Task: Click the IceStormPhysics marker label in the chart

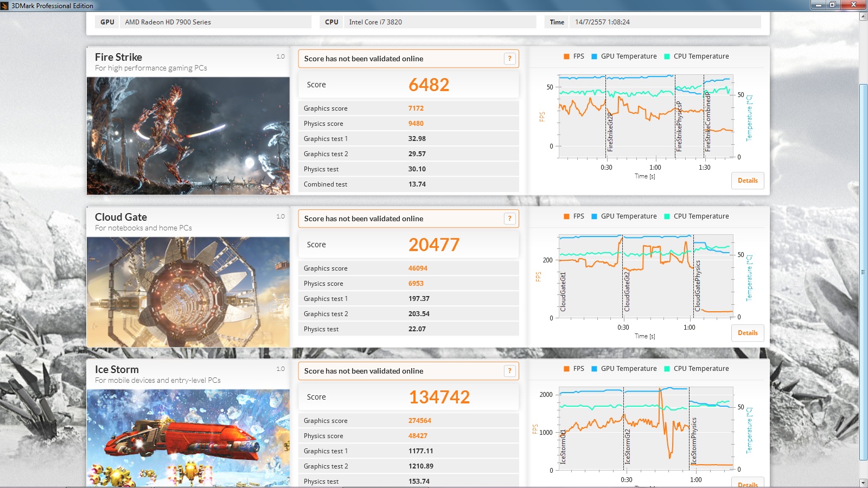Action: [x=693, y=440]
